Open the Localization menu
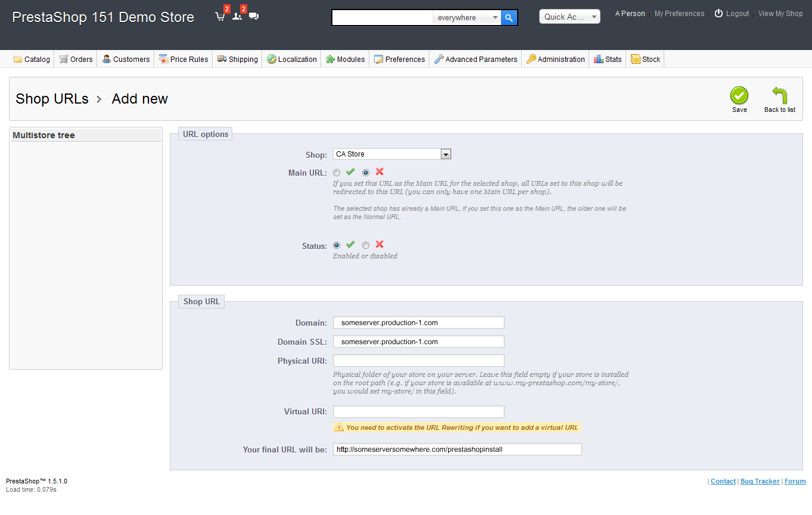Image resolution: width=812 pixels, height=515 pixels. [x=291, y=59]
